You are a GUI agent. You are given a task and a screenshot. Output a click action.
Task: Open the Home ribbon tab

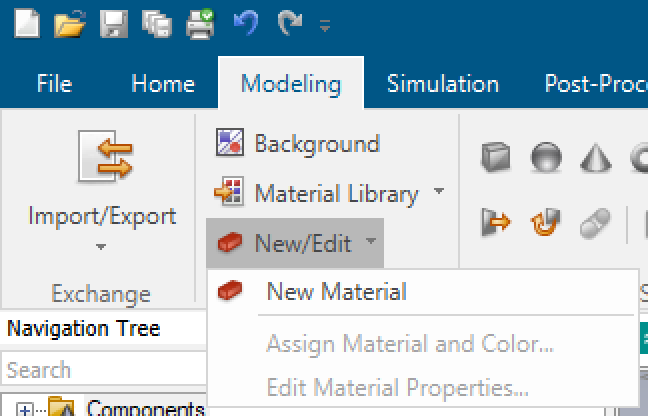click(164, 84)
